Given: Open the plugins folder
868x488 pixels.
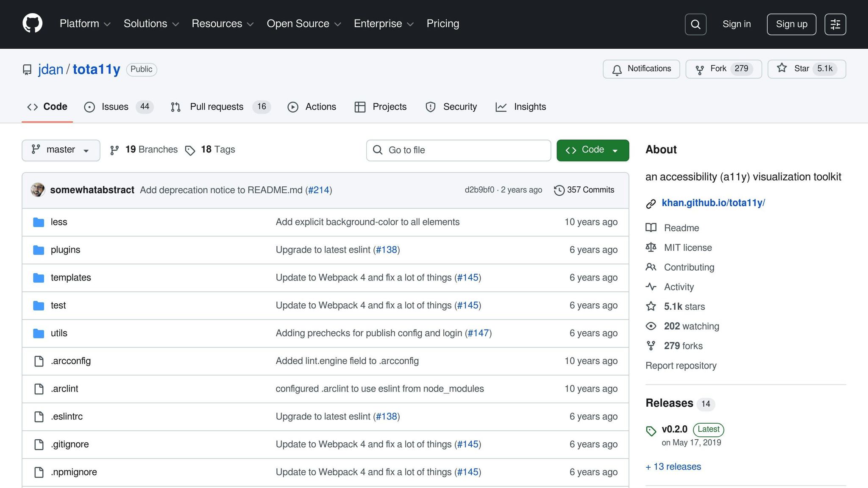Looking at the screenshot, I should [65, 250].
